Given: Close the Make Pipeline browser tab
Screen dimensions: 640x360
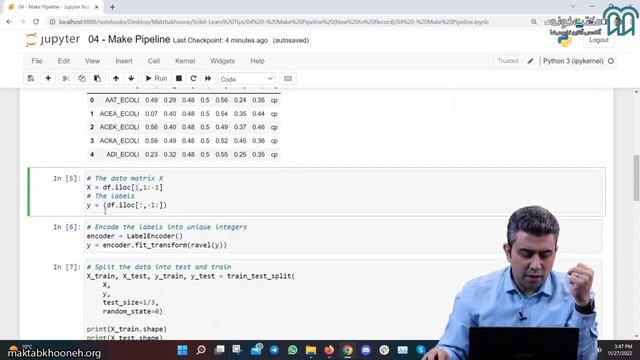Looking at the screenshot, I should coord(97,7).
